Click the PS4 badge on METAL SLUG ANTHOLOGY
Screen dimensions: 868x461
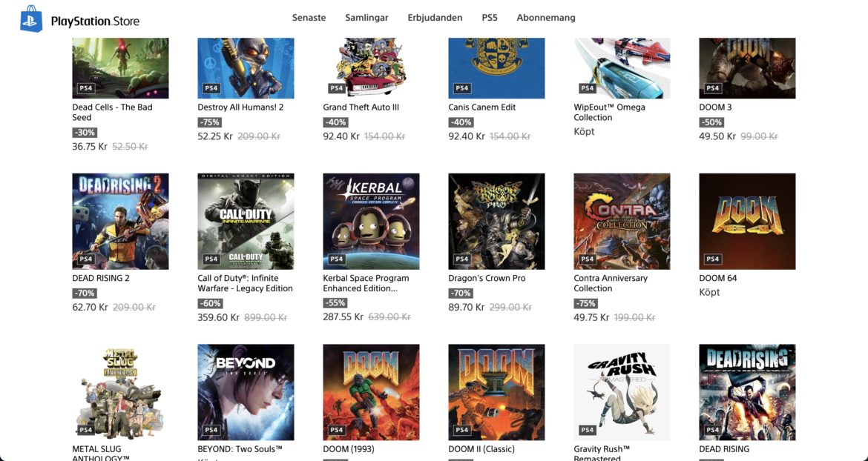tap(86, 429)
